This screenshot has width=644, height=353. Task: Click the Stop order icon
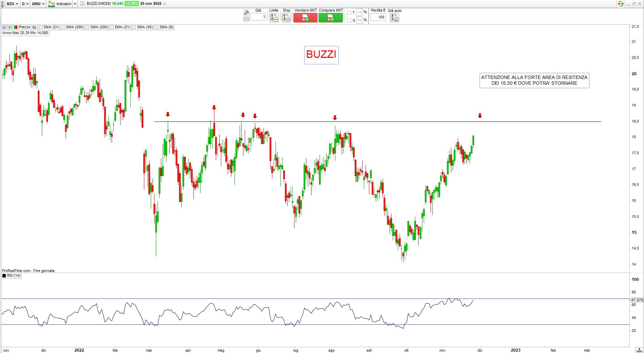point(286,18)
